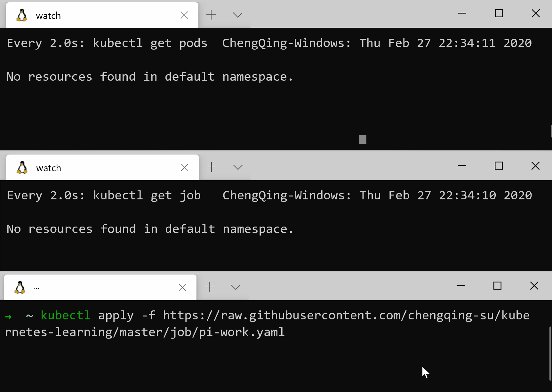552x392 pixels.
Task: Expand the profile dropdown in the get pods window
Action: [237, 15]
